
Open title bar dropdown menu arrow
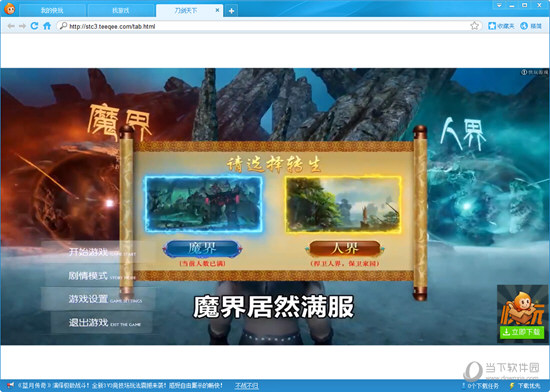(x=499, y=5)
